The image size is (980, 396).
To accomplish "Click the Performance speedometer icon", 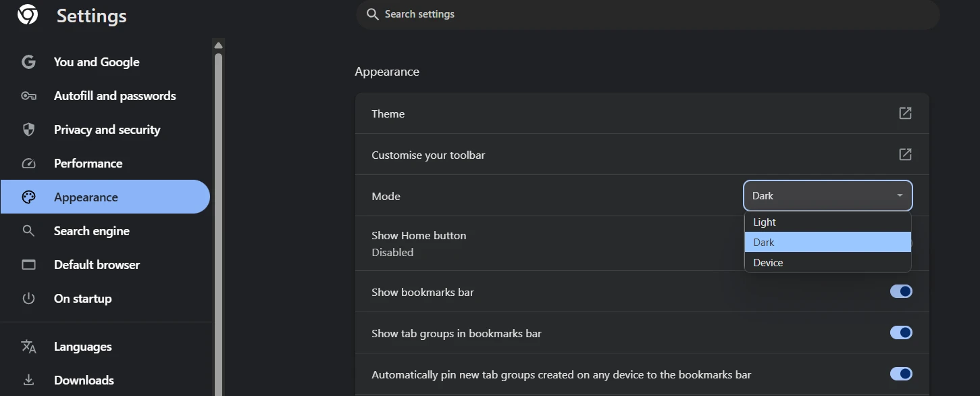I will 28,164.
